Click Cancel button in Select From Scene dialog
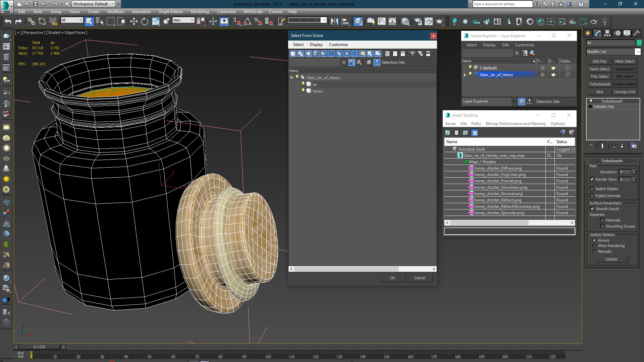The image size is (644, 362). pyautogui.click(x=419, y=278)
